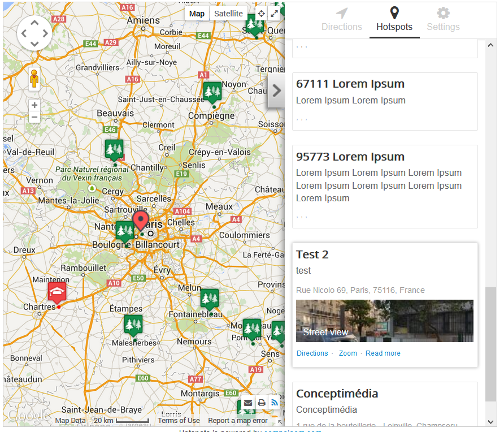
Task: Click the Read more link
Action: tap(383, 353)
